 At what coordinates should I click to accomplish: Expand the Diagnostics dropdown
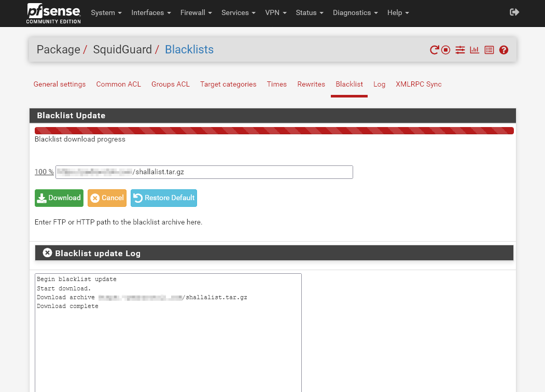(355, 12)
